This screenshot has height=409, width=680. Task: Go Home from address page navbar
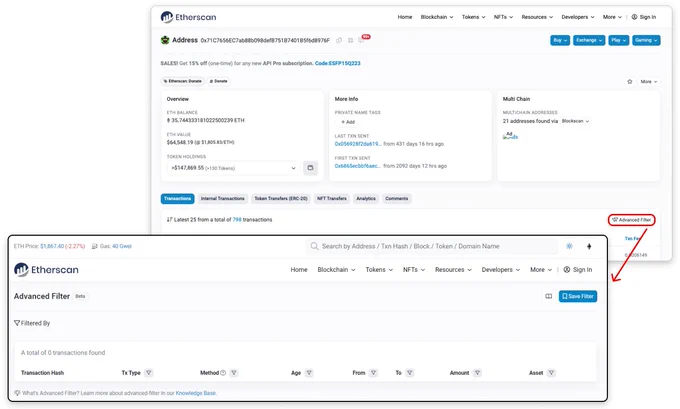(405, 17)
